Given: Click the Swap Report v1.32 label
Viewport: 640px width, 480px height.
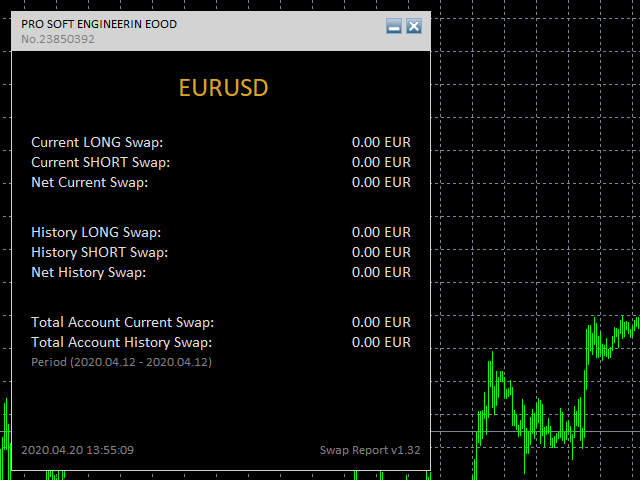Looking at the screenshot, I should click(x=370, y=450).
